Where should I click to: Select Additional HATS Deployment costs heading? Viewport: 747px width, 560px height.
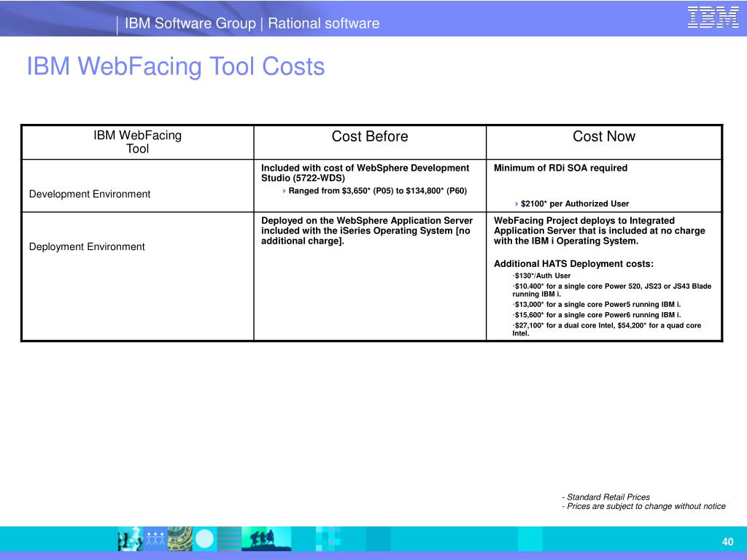click(x=573, y=264)
